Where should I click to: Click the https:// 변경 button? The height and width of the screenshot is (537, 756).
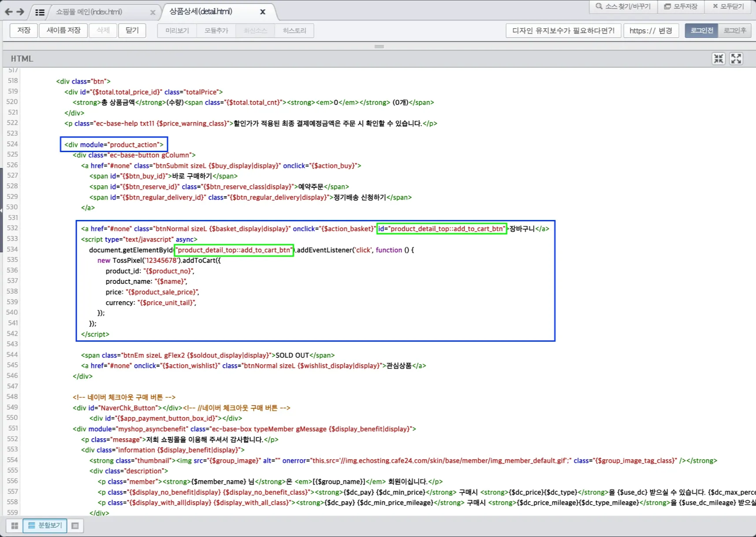[651, 30]
